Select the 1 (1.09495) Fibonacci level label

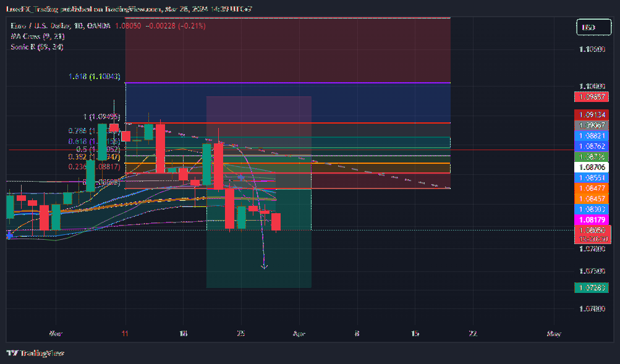(x=101, y=117)
